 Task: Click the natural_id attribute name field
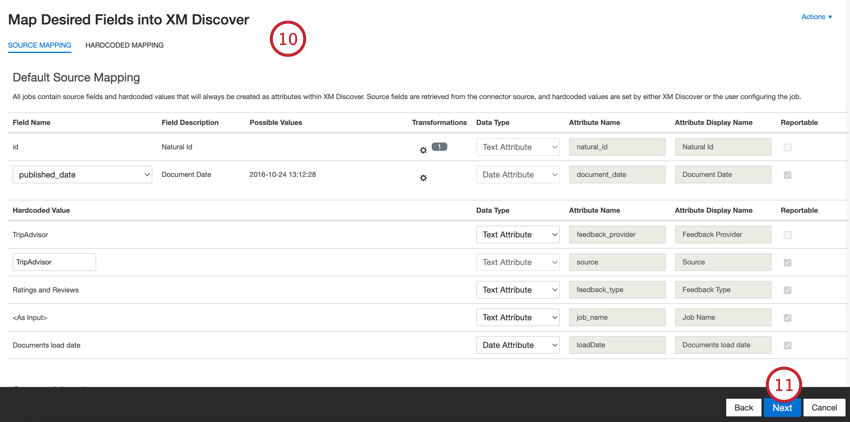pyautogui.click(x=617, y=147)
